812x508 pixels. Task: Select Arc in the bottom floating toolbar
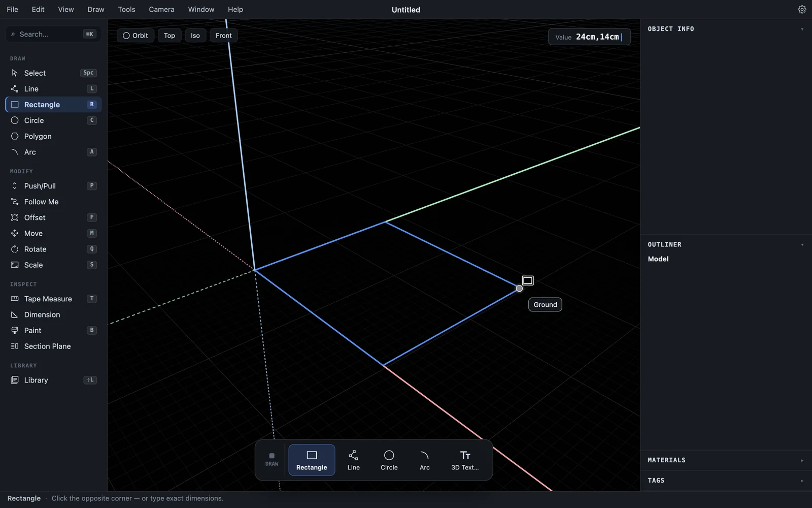pos(425,460)
